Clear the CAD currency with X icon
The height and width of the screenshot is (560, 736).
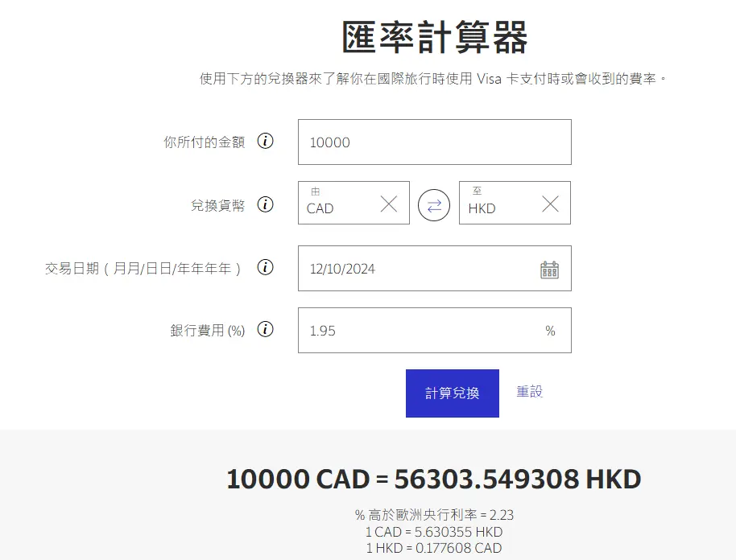[x=389, y=204]
